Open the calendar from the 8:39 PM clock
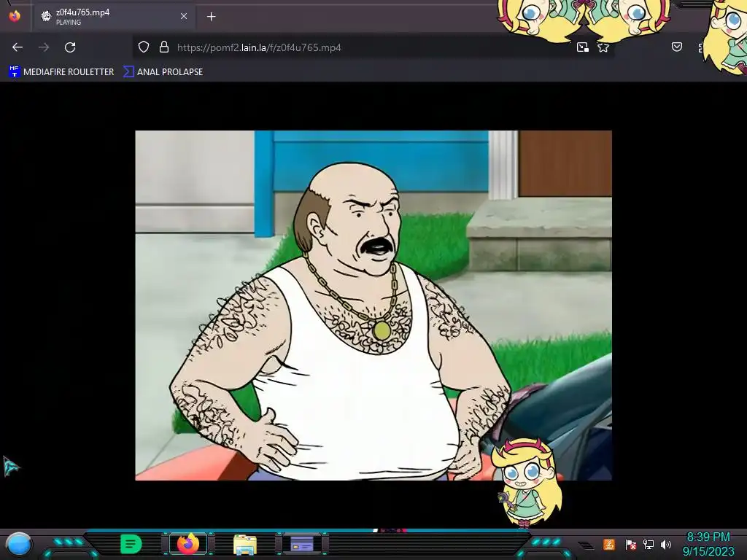Image resolution: width=747 pixels, height=560 pixels. click(708, 544)
